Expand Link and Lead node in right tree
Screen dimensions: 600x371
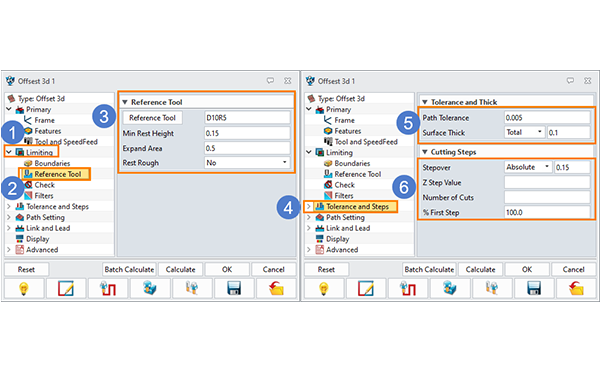click(309, 228)
